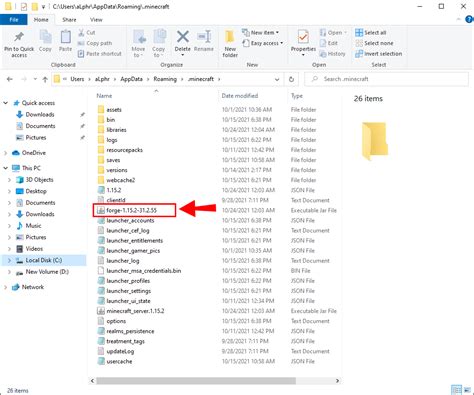Viewport: 474px width, 395px height.
Task: Select Paste shortcut command
Action: pos(99,53)
